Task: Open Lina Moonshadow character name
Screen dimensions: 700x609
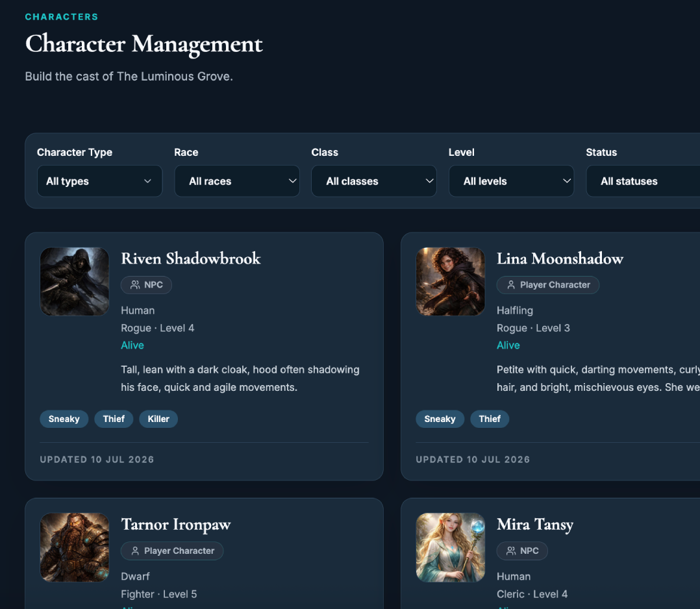Action: 560,258
